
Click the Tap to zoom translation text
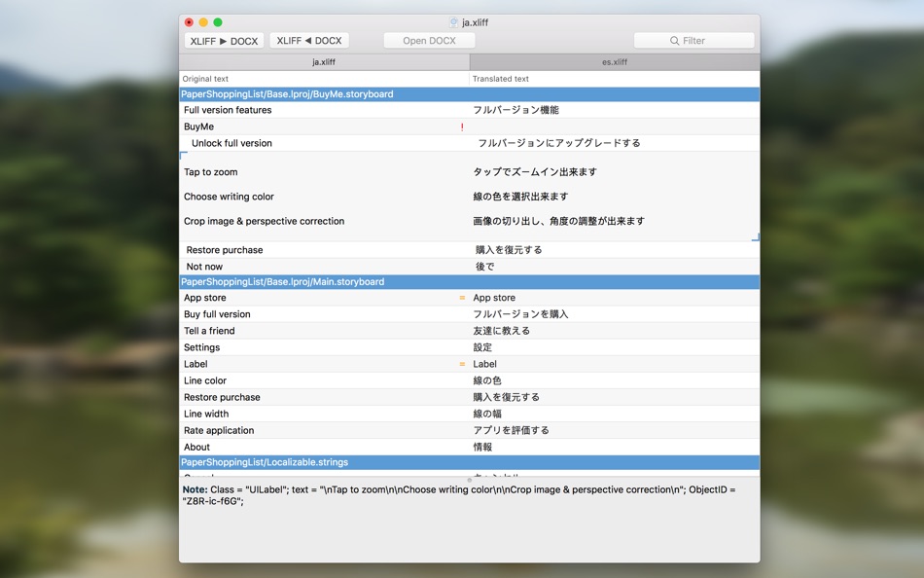pyautogui.click(x=535, y=172)
